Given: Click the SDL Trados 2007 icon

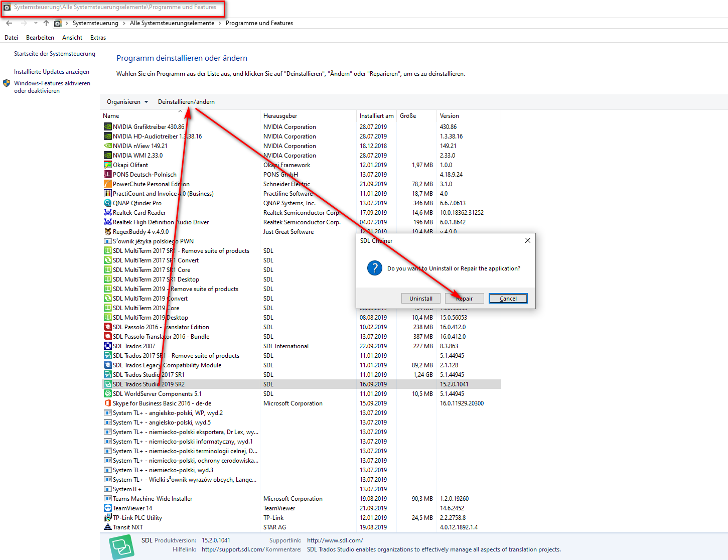Looking at the screenshot, I should click(x=107, y=346).
